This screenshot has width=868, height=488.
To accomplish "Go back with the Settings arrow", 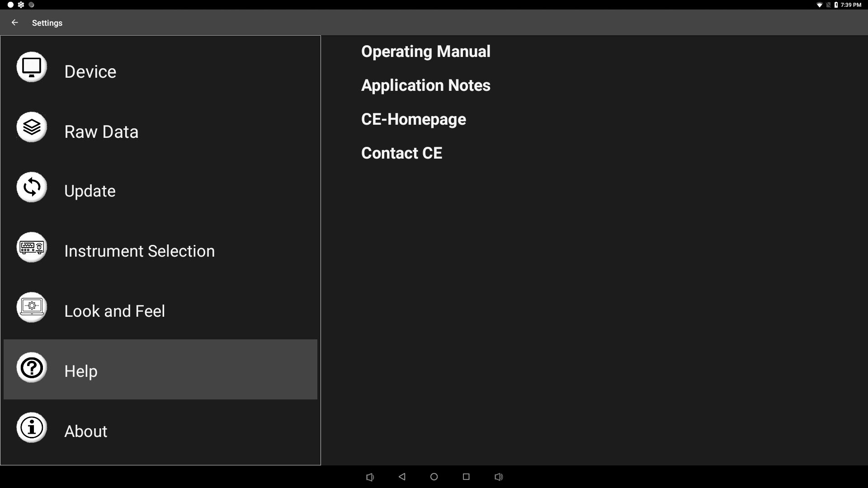I will coord(15,23).
